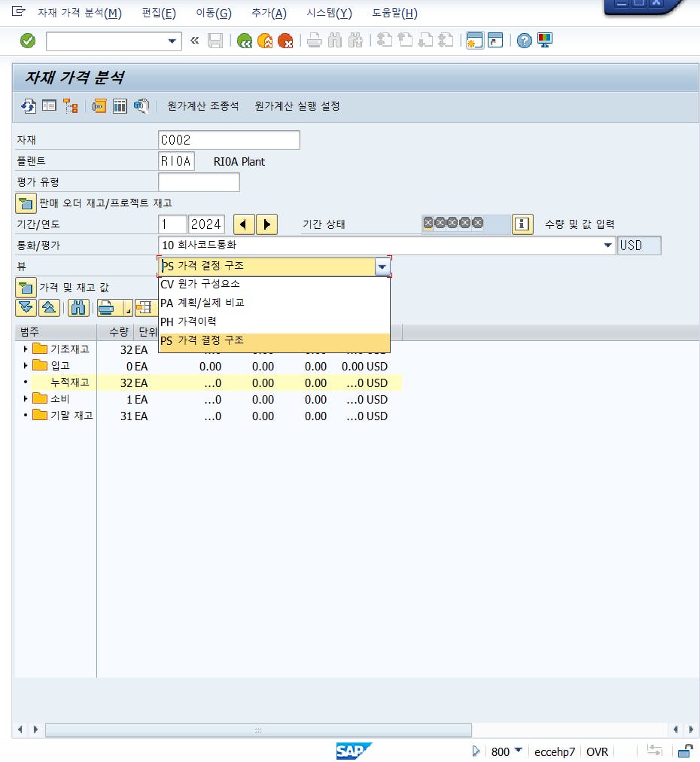Image resolution: width=700 pixels, height=762 pixels.
Task: Expand 판매 오더 재고/프로젝트 재고 section
Action: click(x=26, y=203)
